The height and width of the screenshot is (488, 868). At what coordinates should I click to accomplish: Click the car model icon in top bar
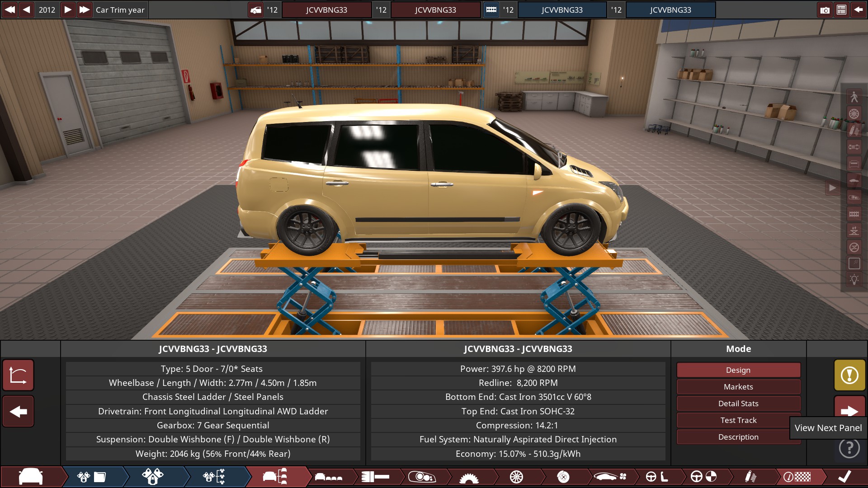click(x=256, y=10)
